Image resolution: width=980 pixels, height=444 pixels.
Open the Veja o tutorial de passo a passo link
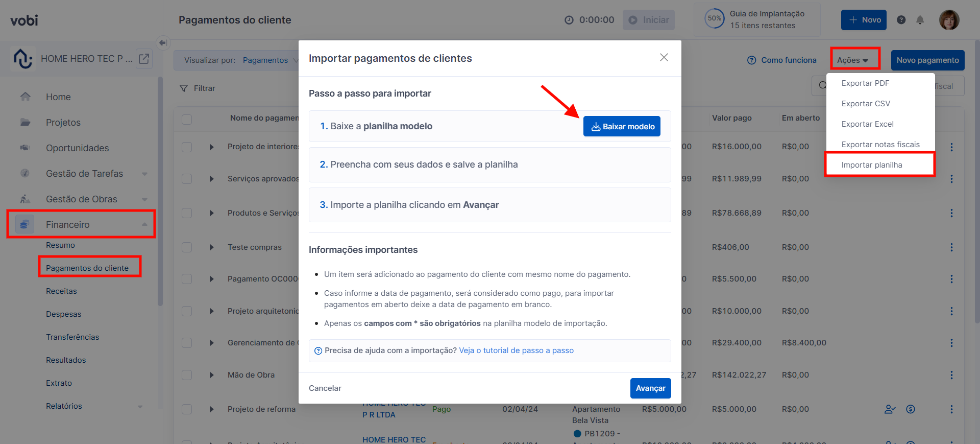click(516, 350)
